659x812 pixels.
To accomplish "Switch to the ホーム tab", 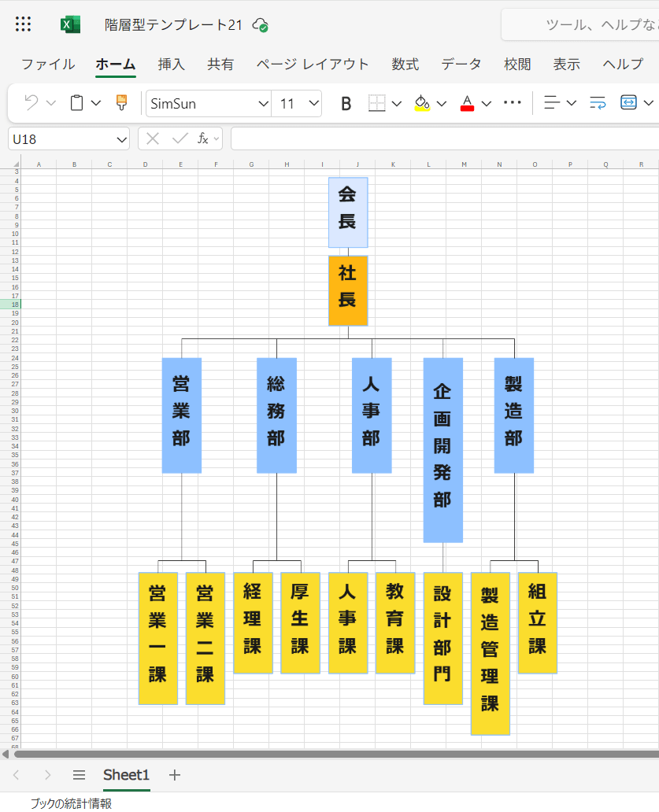I will pos(116,65).
